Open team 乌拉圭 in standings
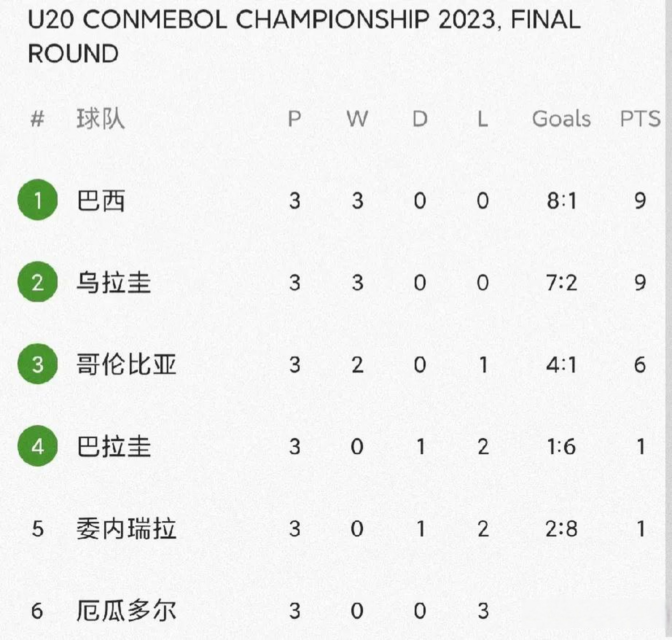The width and height of the screenshot is (672, 640). 113,283
